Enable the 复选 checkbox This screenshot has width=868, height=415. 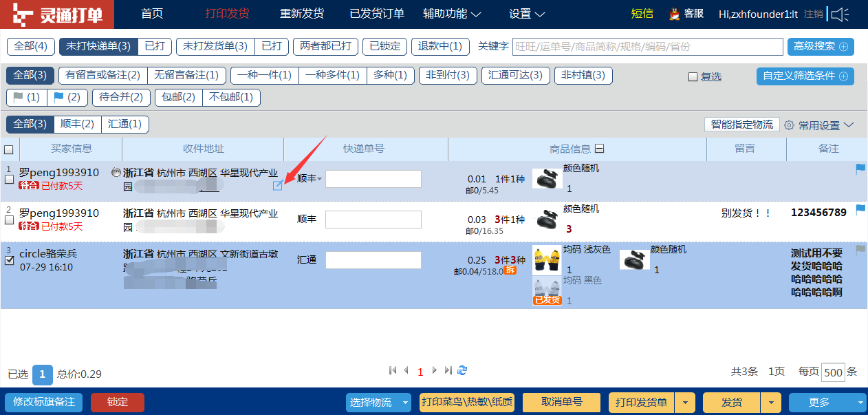[693, 77]
